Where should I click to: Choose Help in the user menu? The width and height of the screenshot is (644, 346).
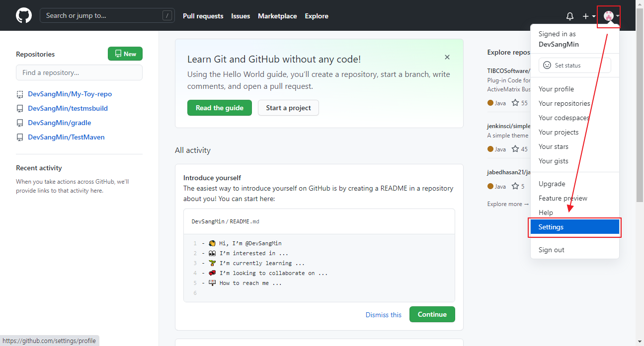pyautogui.click(x=575, y=212)
